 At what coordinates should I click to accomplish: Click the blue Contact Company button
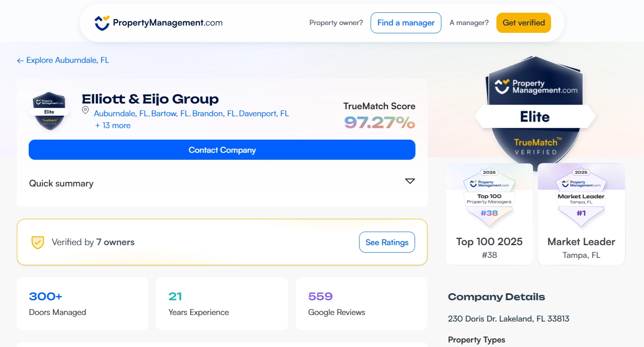pos(222,150)
